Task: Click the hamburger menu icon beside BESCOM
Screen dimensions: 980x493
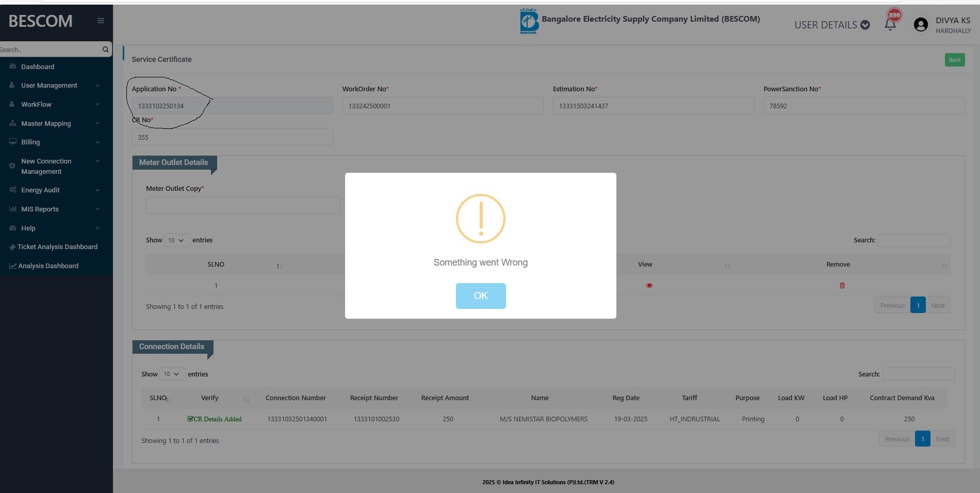Action: pos(101,21)
